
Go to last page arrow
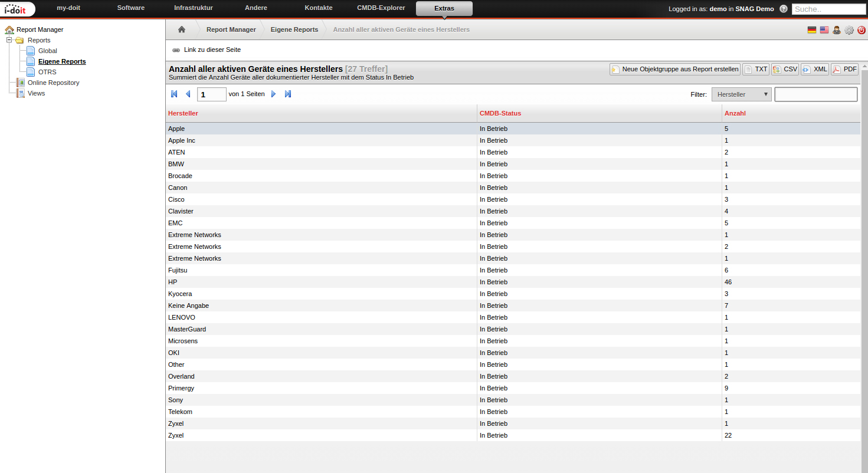coord(288,94)
